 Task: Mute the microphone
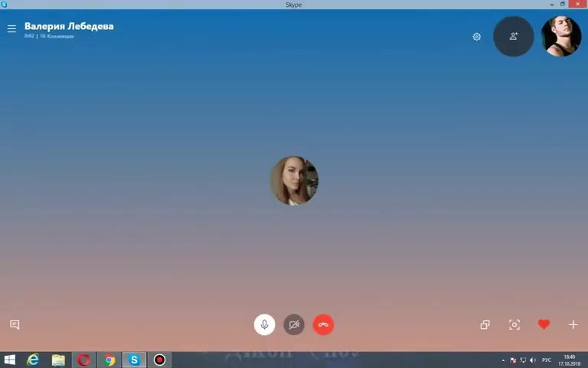264,324
